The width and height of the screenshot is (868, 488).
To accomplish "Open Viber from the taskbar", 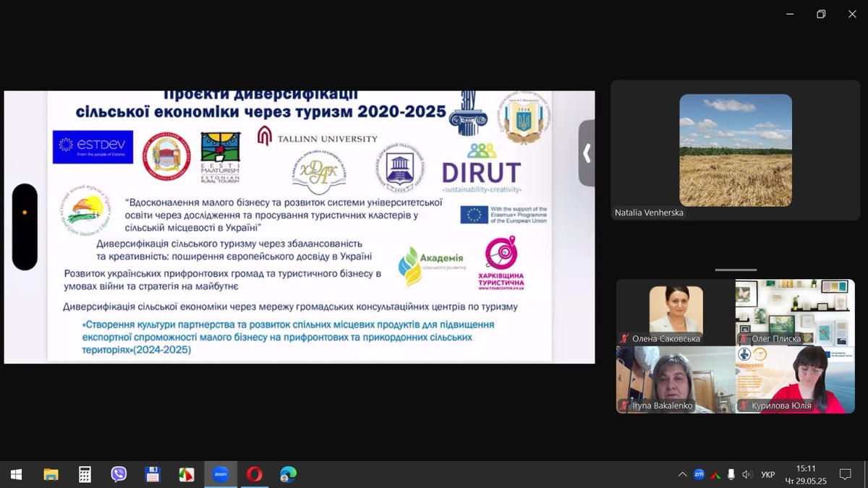I will tap(119, 474).
